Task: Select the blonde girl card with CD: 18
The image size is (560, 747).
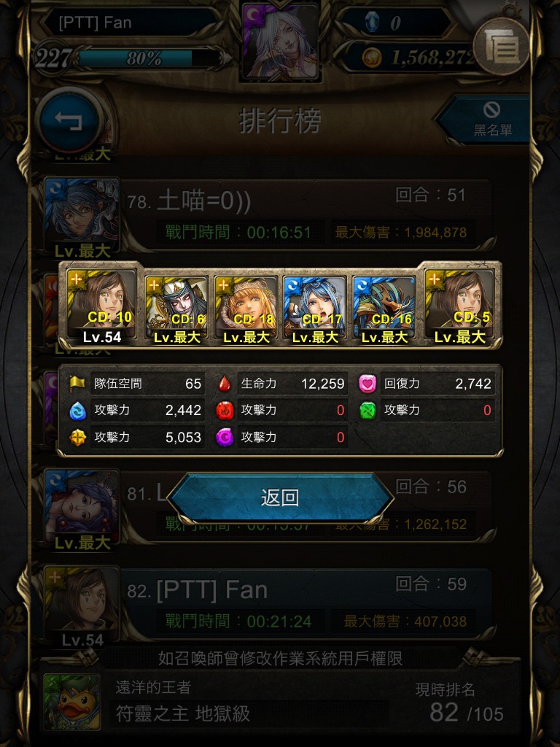Action: click(x=246, y=309)
